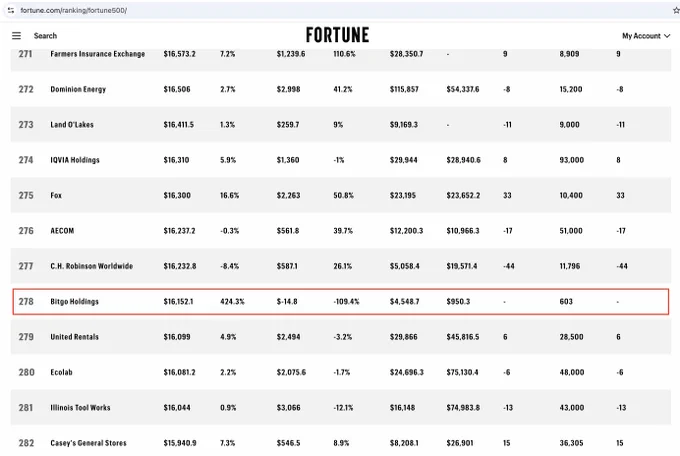Click Fox profit $2,263
Screen dimensions: 680x456
pos(288,195)
